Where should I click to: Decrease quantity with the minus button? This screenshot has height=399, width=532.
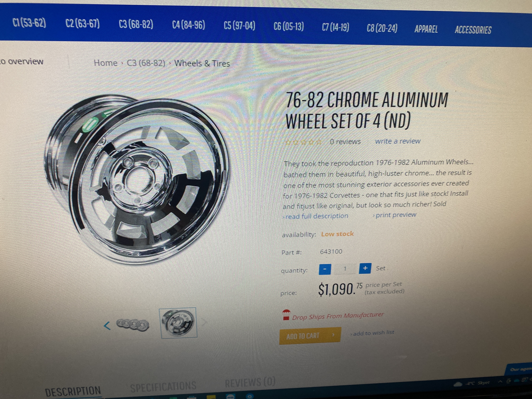(x=325, y=269)
